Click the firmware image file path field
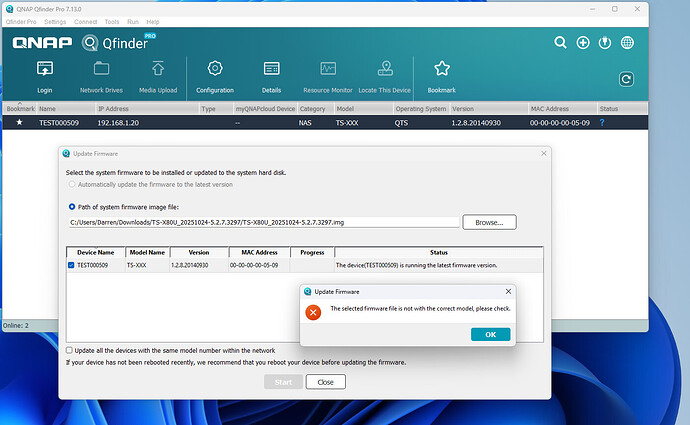The image size is (690, 425). pos(263,222)
